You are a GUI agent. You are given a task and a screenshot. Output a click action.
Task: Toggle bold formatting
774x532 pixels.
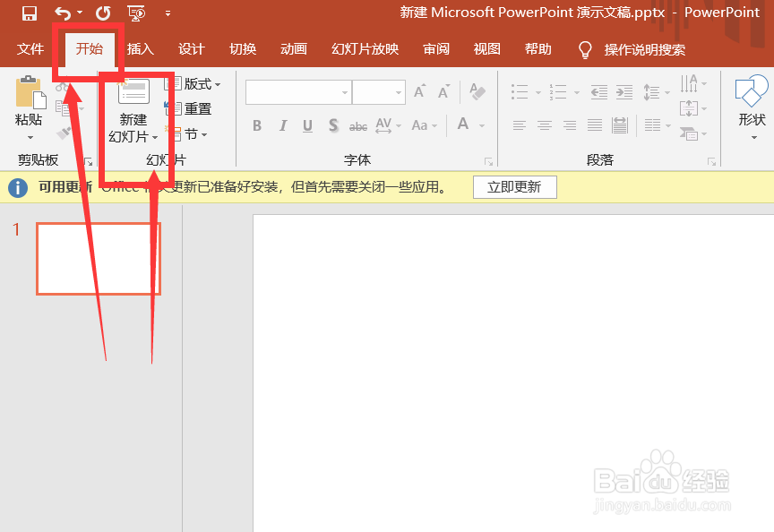tap(257, 126)
